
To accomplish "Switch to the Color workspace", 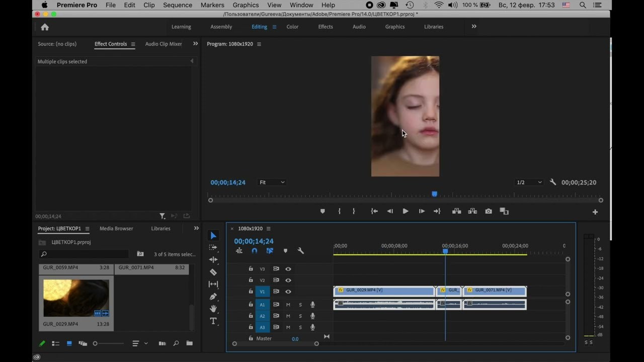I will coord(292,27).
